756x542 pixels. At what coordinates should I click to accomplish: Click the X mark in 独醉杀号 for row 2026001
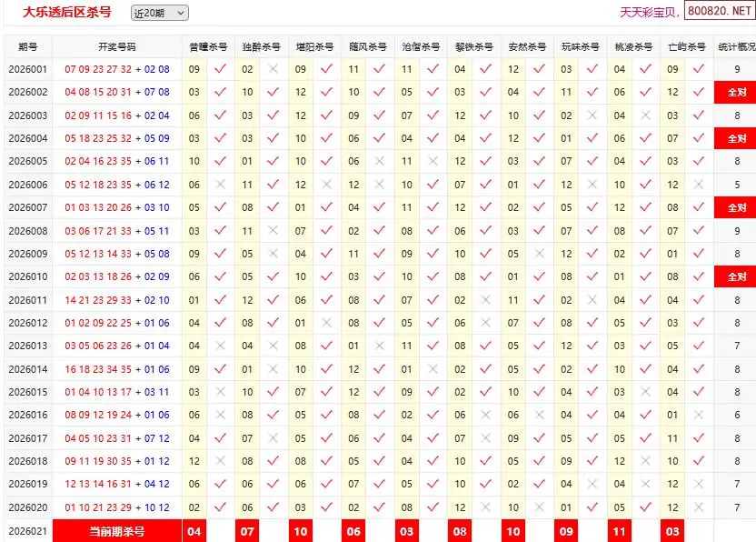(273, 69)
